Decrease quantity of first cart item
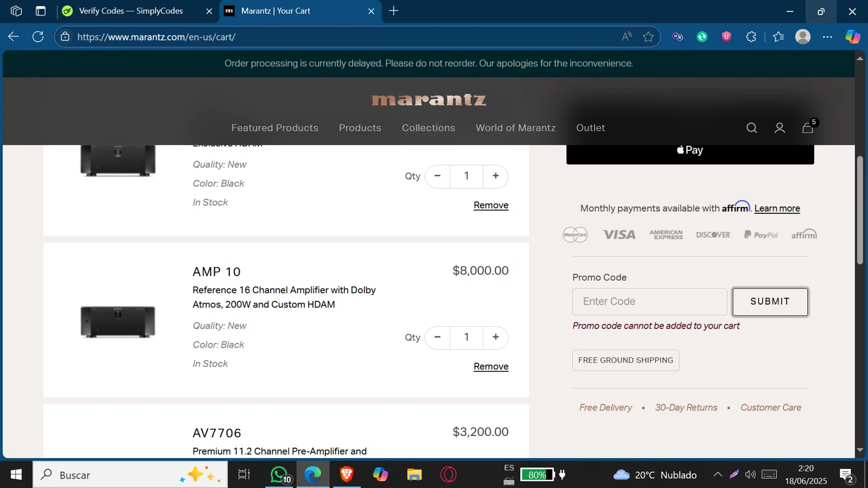Viewport: 868px width, 488px height. pyautogui.click(x=437, y=176)
